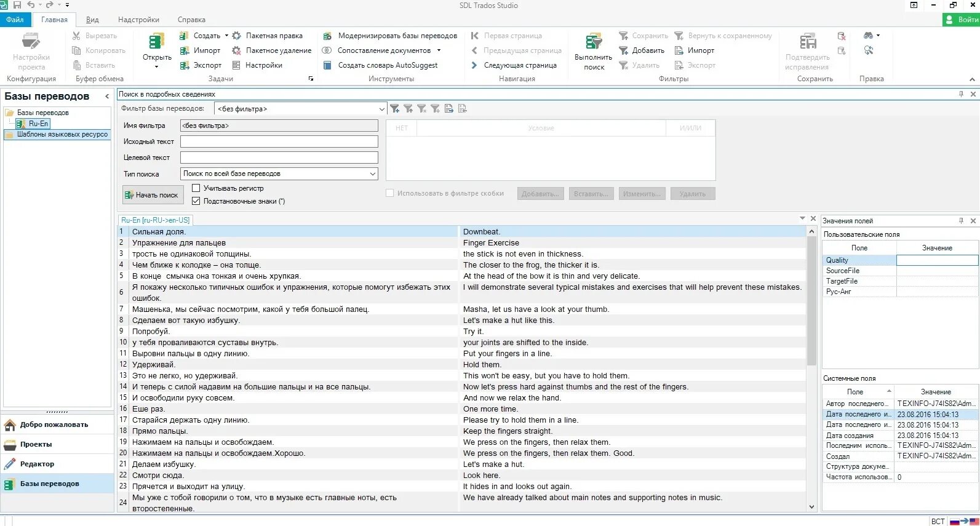Open Тип поиска dropdown
This screenshot has width=980, height=526.
pos(372,174)
